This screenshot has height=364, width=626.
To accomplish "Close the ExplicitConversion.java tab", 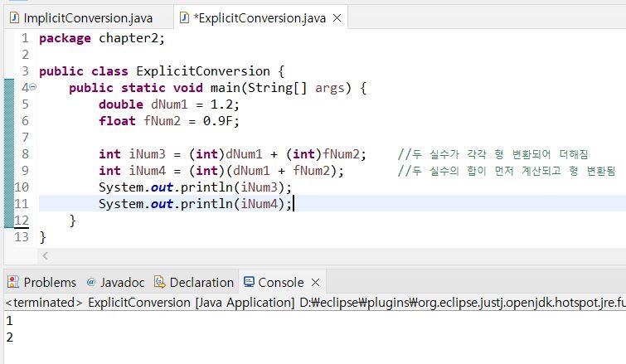I will [x=337, y=18].
